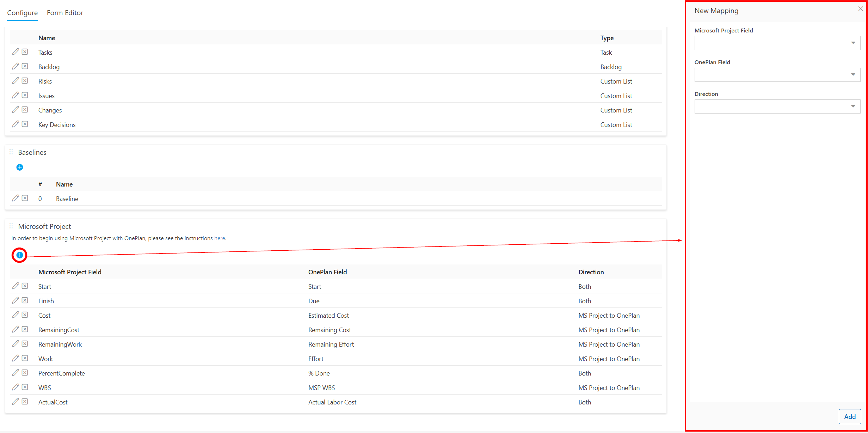Edit the Risks row with the pencil
The image size is (868, 433).
click(15, 81)
